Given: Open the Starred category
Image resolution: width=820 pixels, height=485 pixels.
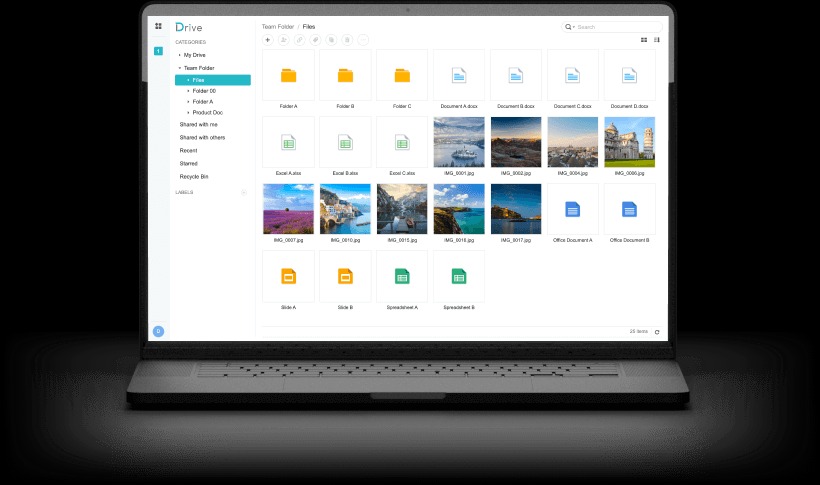Looking at the screenshot, I should coord(188,164).
